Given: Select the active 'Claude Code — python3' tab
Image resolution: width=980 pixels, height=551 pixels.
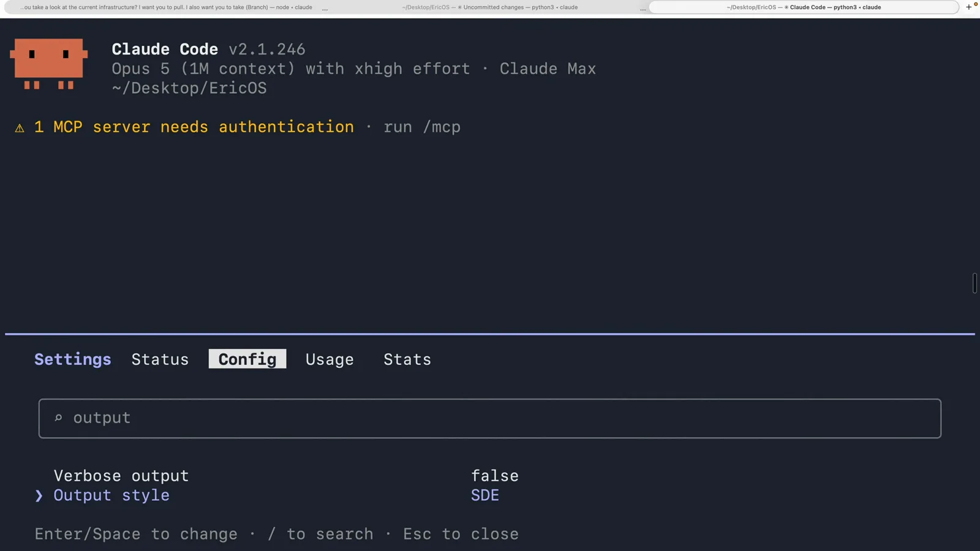Looking at the screenshot, I should [804, 7].
